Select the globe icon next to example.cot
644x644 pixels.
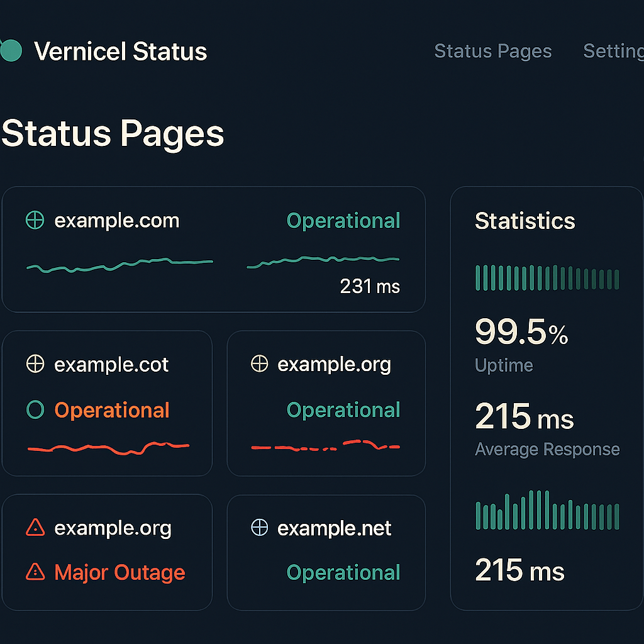[x=36, y=364]
